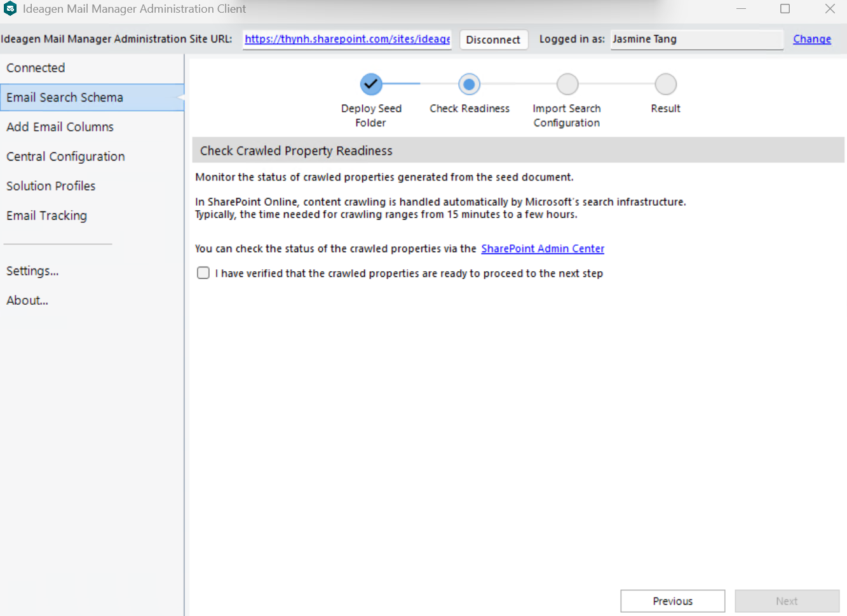Viewport: 847px width, 616px height.
Task: Tick the crawled properties verified checkbox
Action: pos(203,273)
